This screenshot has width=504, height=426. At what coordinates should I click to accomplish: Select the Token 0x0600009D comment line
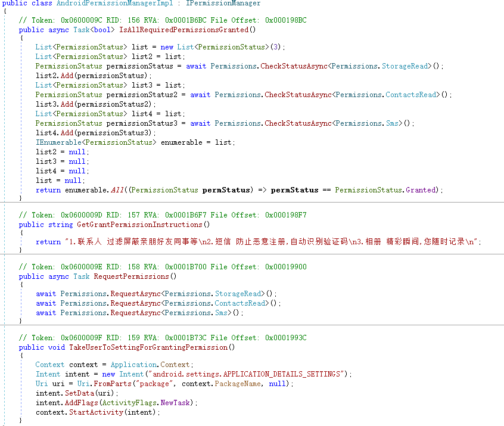coord(163,215)
